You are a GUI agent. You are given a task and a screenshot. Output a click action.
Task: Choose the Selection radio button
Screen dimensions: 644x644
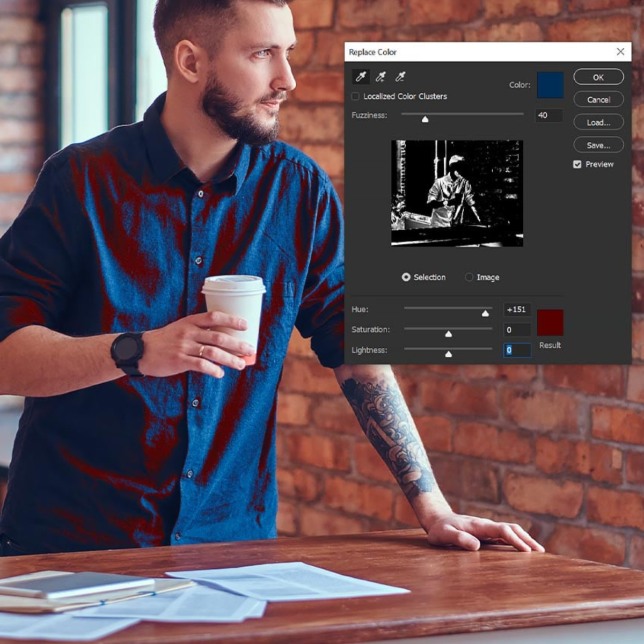coord(406,277)
